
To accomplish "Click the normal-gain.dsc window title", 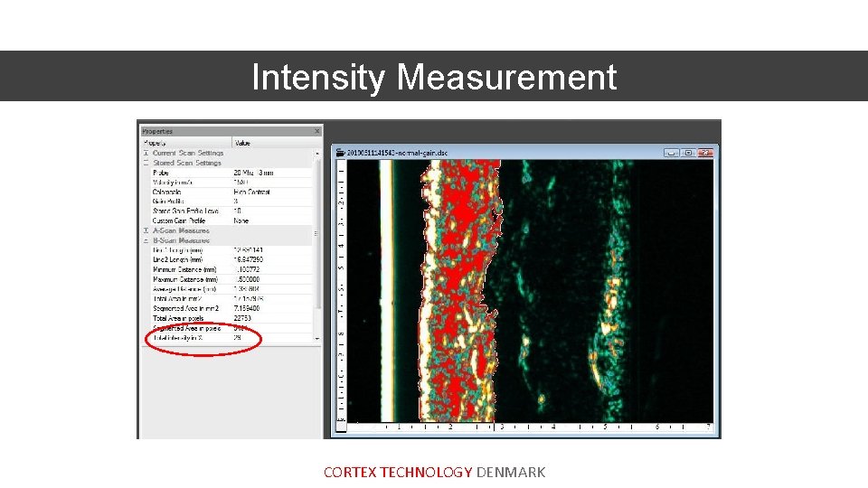I will [397, 153].
